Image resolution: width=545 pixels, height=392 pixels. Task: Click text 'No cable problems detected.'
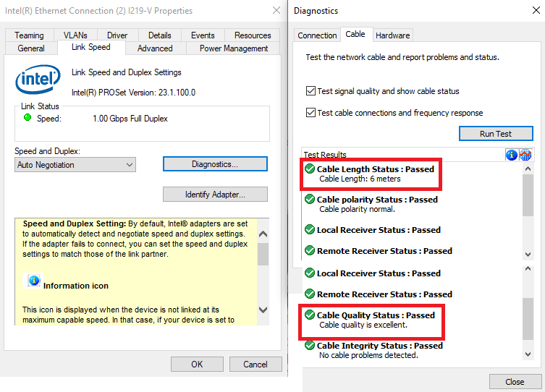[x=368, y=355]
